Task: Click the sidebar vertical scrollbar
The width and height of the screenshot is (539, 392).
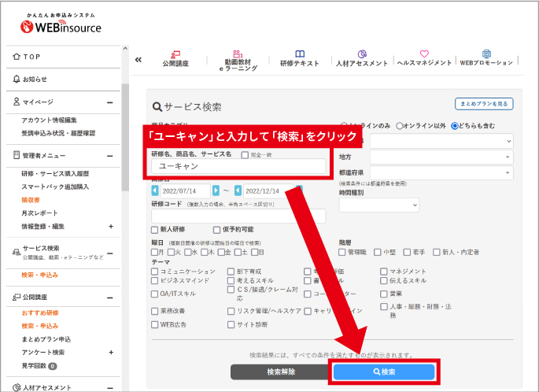Action: pos(125,137)
